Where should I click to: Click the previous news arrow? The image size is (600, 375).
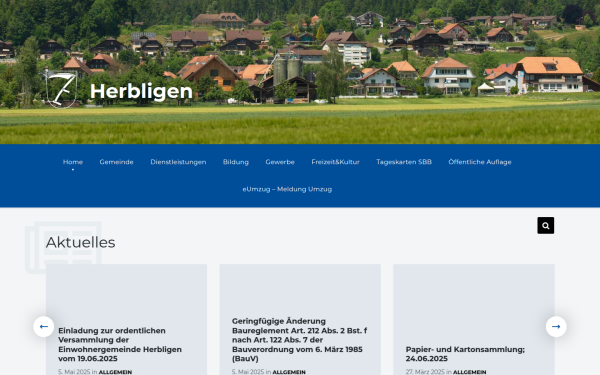[x=44, y=326]
